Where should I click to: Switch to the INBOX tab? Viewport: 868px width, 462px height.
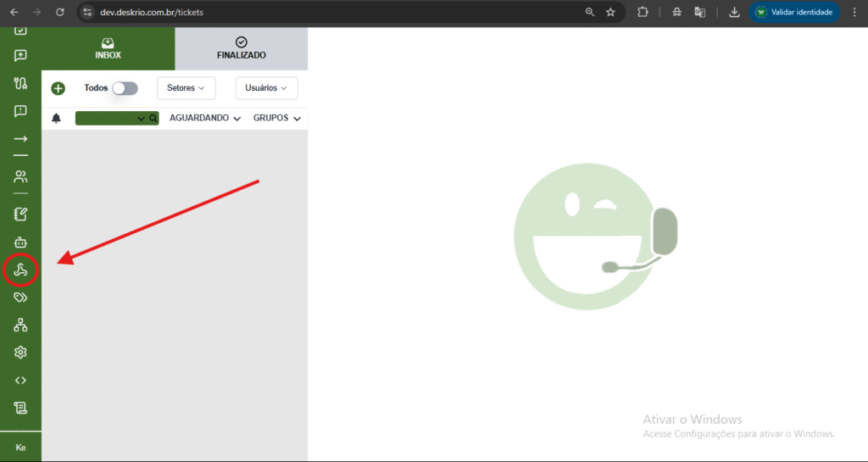click(108, 48)
